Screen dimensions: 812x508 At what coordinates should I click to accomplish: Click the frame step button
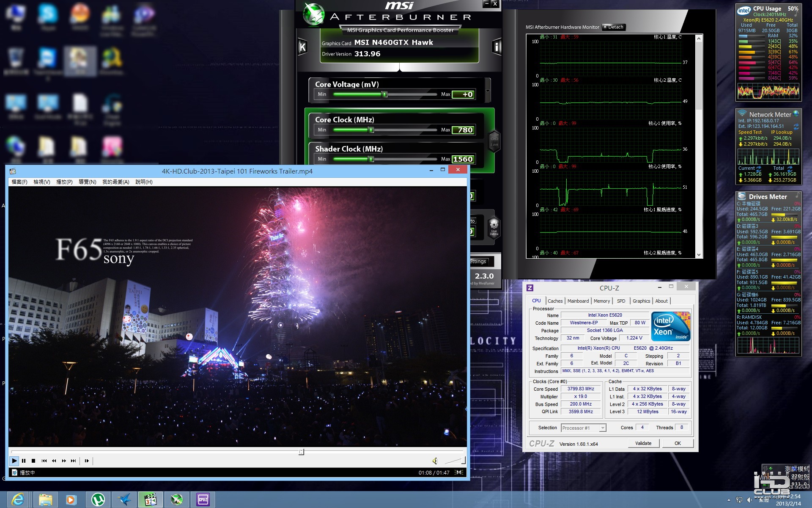coord(87,461)
